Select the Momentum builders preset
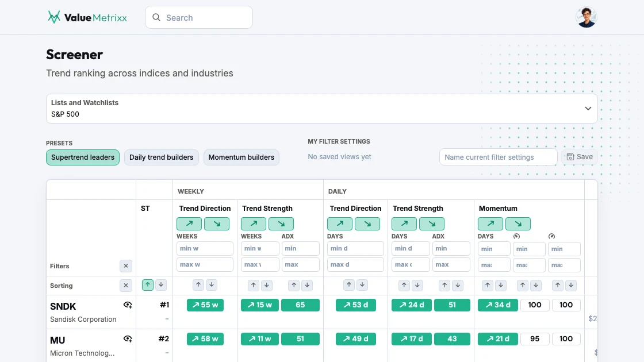644x362 pixels. tap(241, 157)
